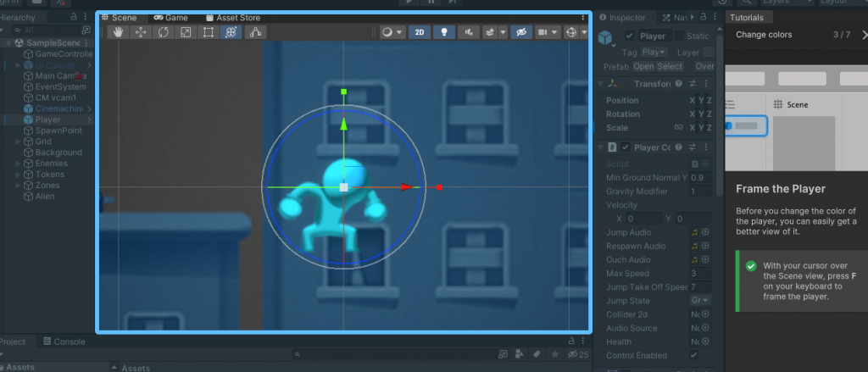Viewport: 868px width, 372px height.
Task: Select the Tutorials tab
Action: pos(746,18)
